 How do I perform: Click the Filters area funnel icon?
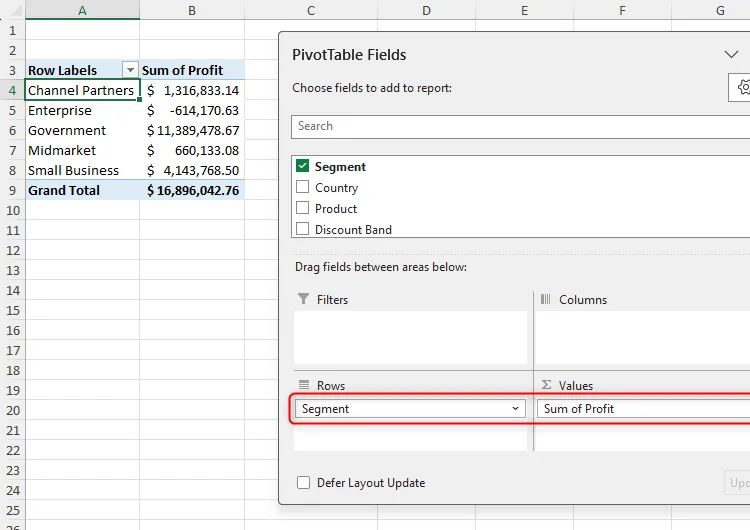pos(303,299)
